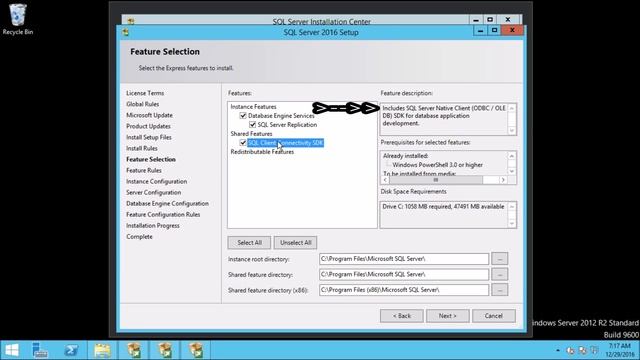Click Feature Selection step in sidebar

pos(151,159)
